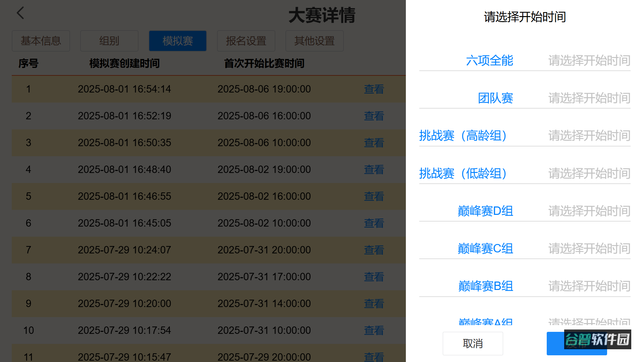The width and height of the screenshot is (644, 362).
Task: Click the 巅峰赛B组 label
Action: click(x=486, y=286)
